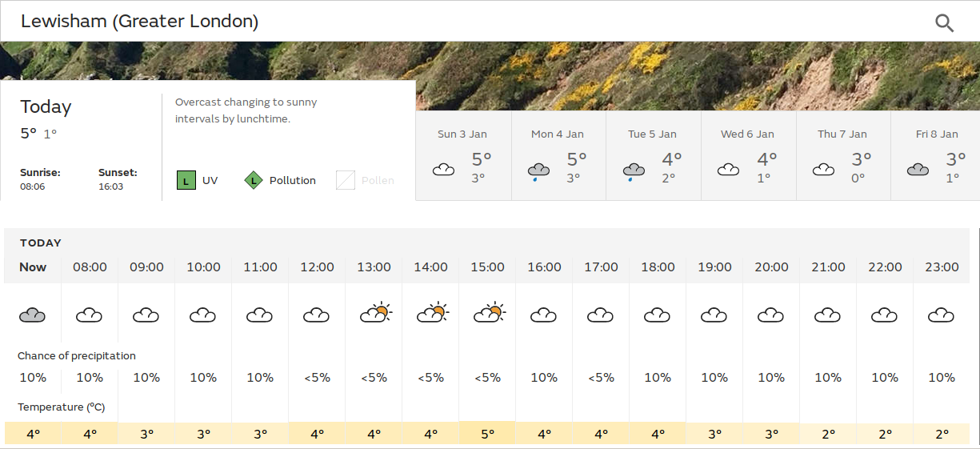This screenshot has height=449, width=980.
Task: Click the search magnifier icon
Action: (x=944, y=22)
